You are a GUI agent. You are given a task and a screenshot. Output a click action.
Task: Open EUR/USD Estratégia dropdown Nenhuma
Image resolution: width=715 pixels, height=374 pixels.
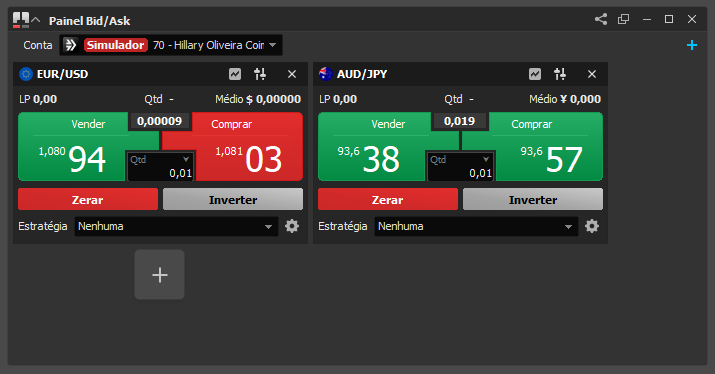(x=176, y=226)
